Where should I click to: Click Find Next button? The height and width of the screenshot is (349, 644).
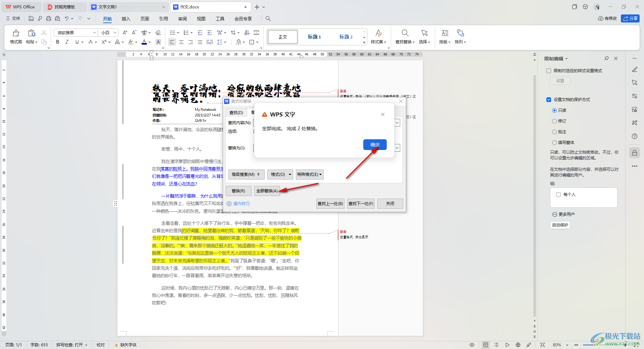coord(361,204)
